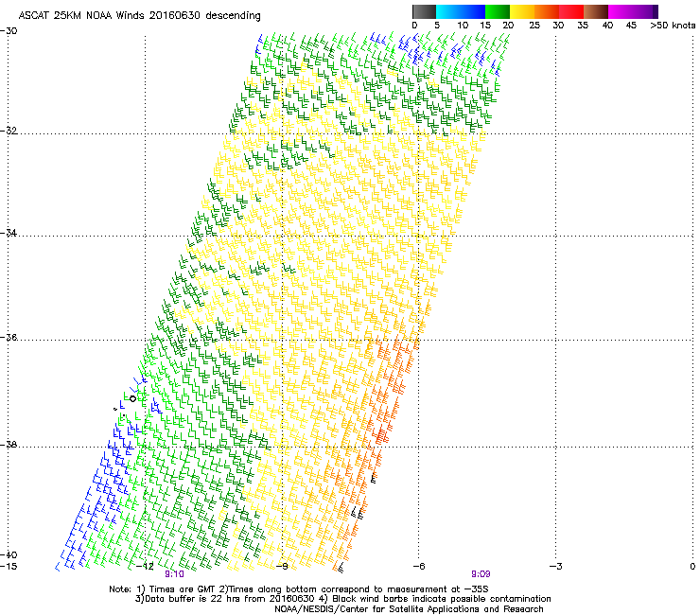Click the '-6' longitude axis label
The height and width of the screenshot is (615, 700).
coord(419,567)
